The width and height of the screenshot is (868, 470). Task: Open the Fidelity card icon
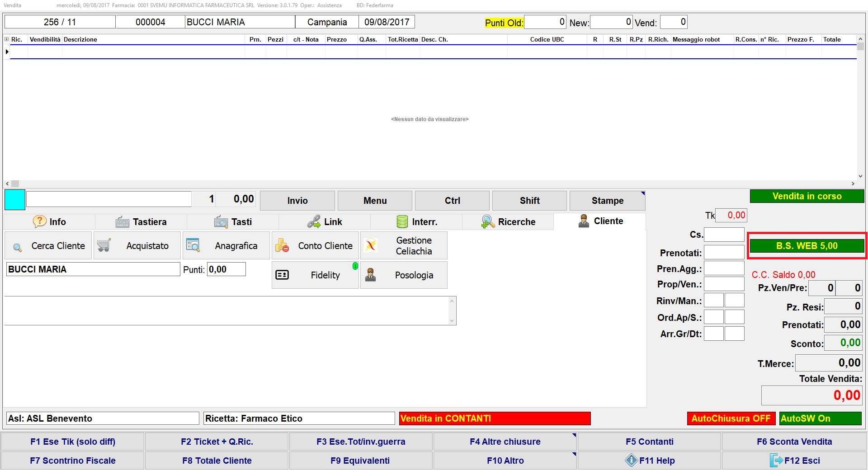click(282, 275)
